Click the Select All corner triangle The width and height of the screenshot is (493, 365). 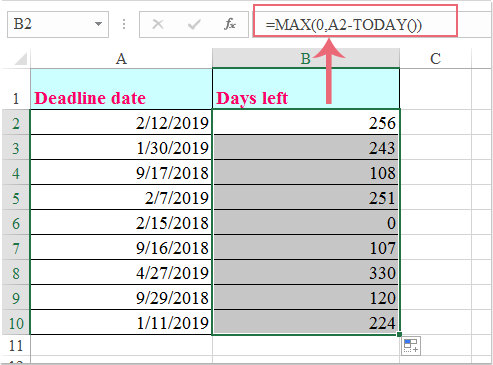pos(21,59)
